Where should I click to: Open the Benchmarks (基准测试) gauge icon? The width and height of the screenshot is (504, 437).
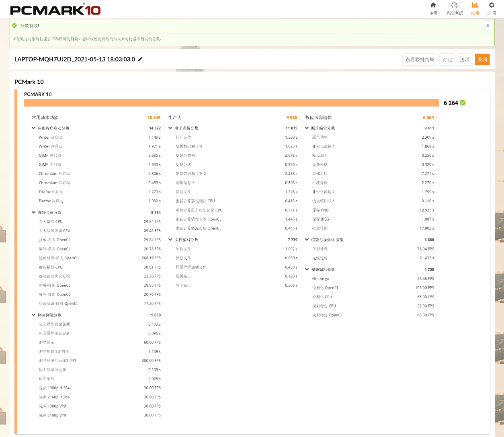point(454,5)
